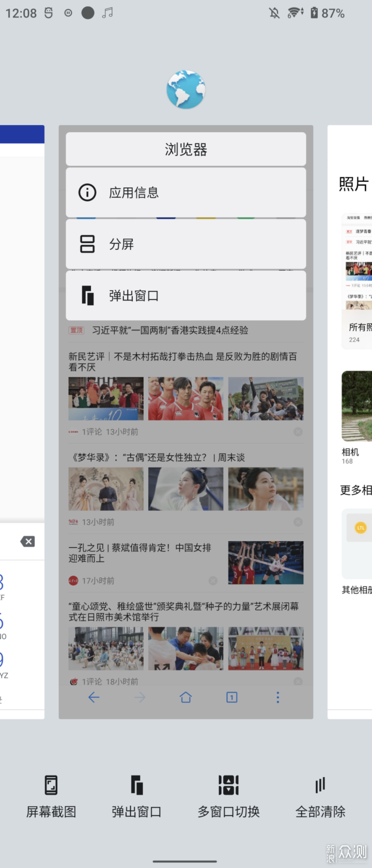The height and width of the screenshot is (868, 372).
Task: Tap the muted notification bell status icon
Action: click(274, 13)
